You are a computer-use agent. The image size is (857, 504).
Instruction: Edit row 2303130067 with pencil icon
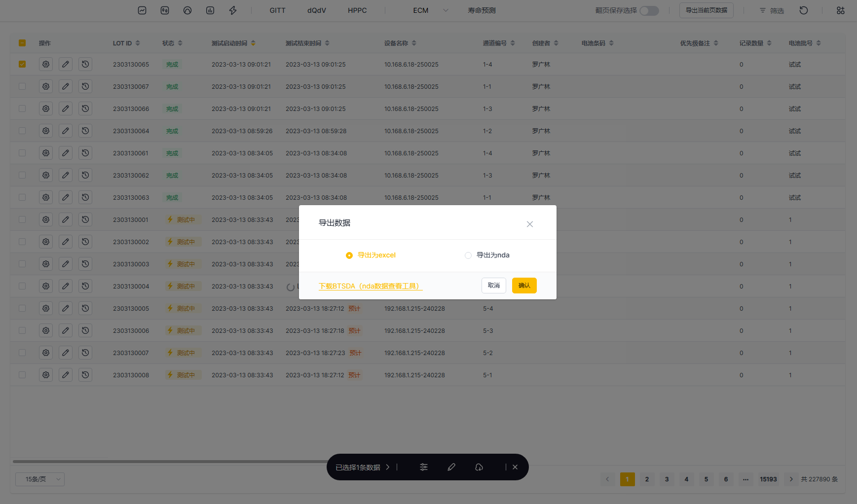click(66, 86)
